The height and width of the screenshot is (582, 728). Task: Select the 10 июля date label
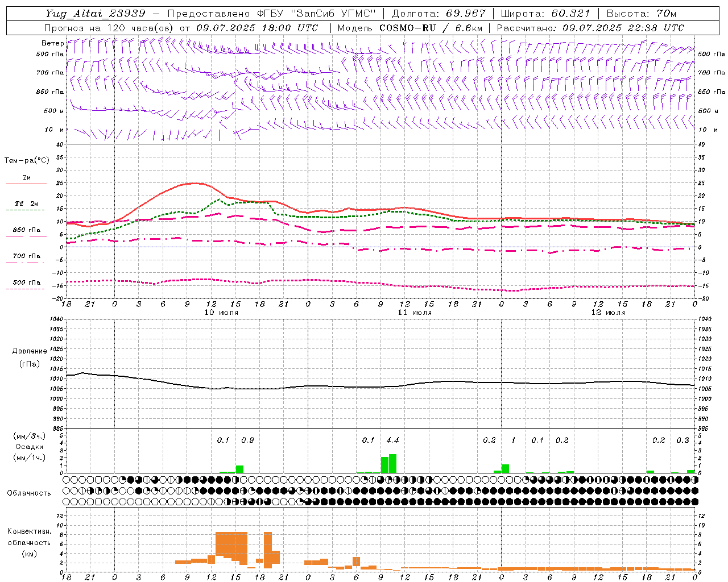click(221, 313)
